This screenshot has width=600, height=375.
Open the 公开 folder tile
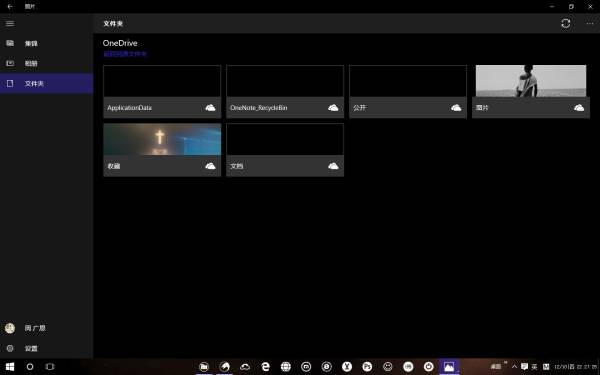click(x=408, y=91)
